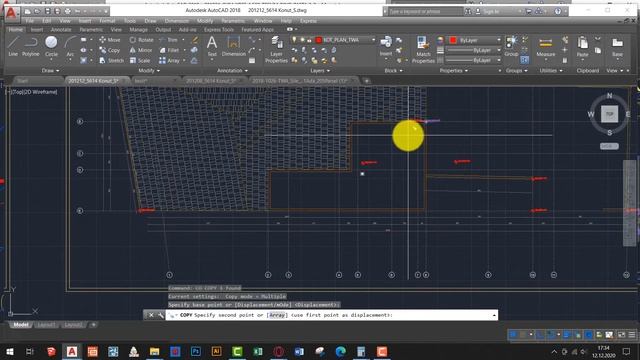Click the Copy tool in Modify panel
The height and width of the screenshot is (360, 640).
pyautogui.click(x=110, y=50)
